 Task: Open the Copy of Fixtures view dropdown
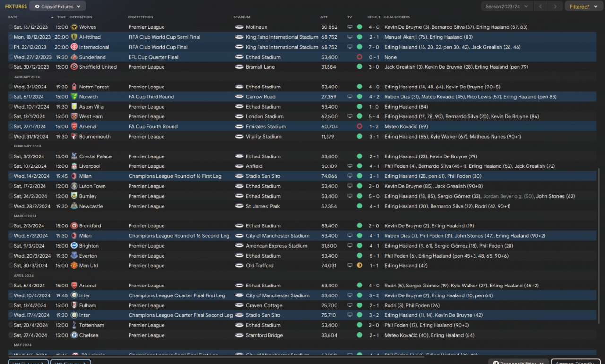(58, 7)
